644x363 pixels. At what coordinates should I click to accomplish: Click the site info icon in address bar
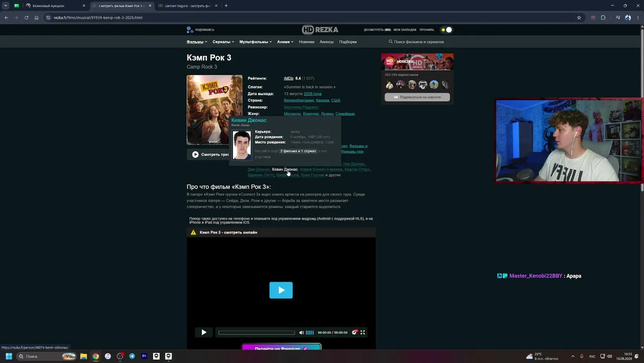(x=48, y=18)
